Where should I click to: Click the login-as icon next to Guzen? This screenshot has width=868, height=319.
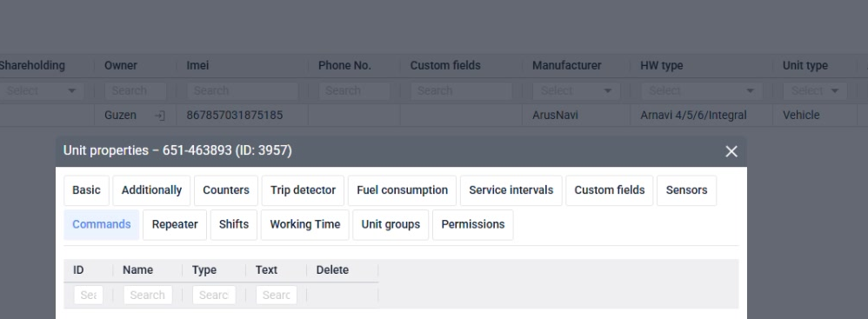point(159,116)
